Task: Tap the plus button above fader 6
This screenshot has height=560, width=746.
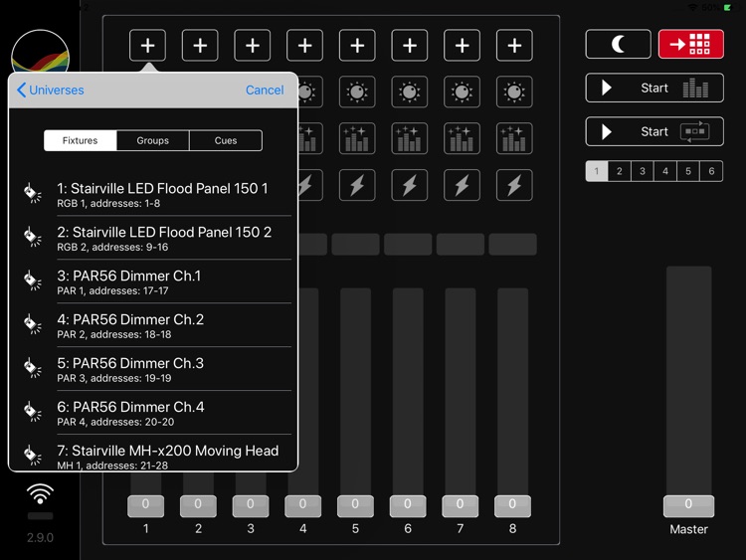Action: tap(410, 46)
